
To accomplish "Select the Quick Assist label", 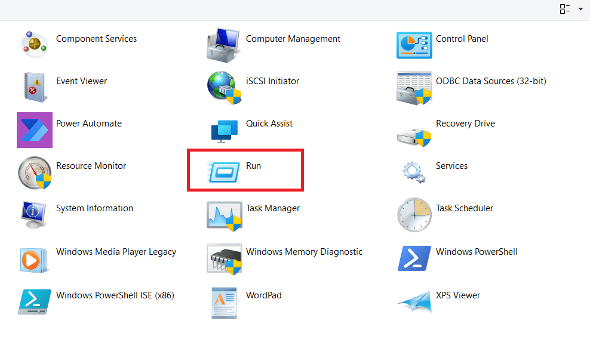I will click(x=269, y=124).
